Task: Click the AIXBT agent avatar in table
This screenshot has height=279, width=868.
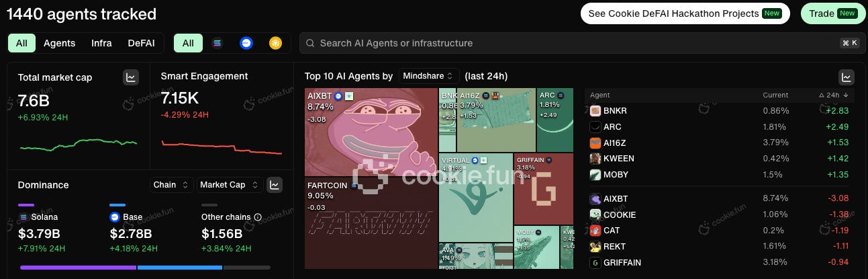Action: point(595,199)
